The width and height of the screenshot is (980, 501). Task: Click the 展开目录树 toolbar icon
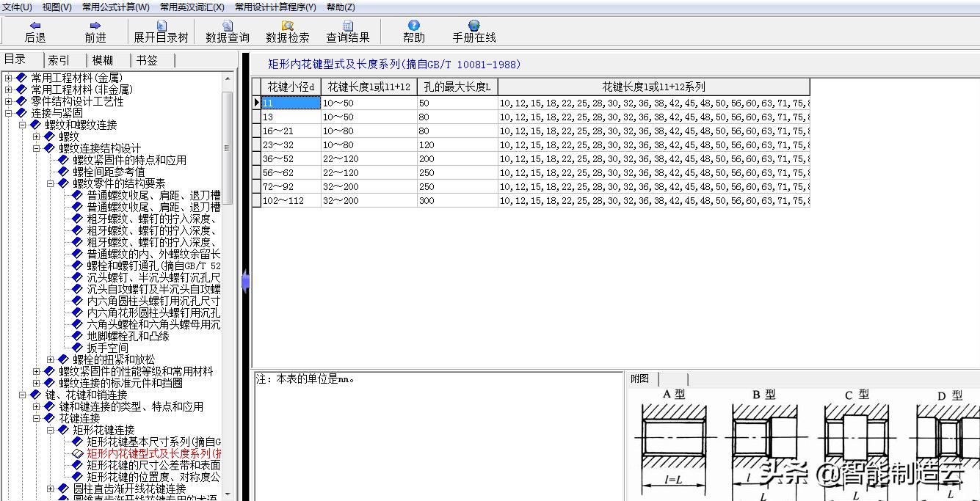tap(161, 26)
